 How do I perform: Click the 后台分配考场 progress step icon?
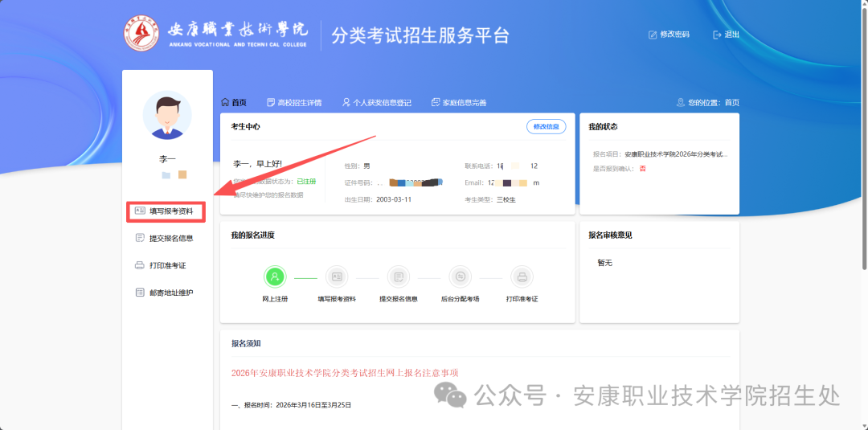click(460, 277)
